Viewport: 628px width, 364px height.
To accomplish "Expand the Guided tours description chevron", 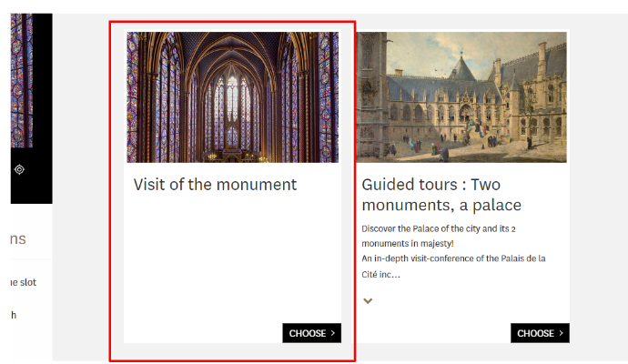I will coord(368,300).
